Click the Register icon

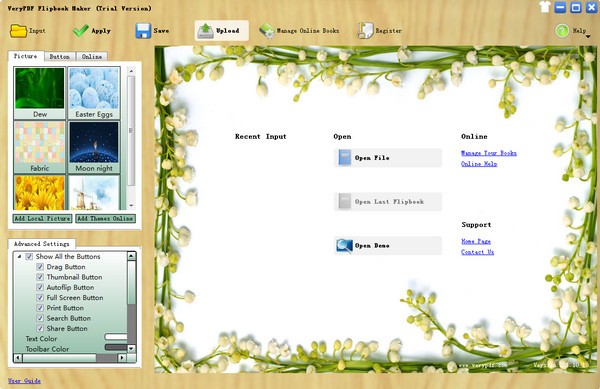coord(365,31)
